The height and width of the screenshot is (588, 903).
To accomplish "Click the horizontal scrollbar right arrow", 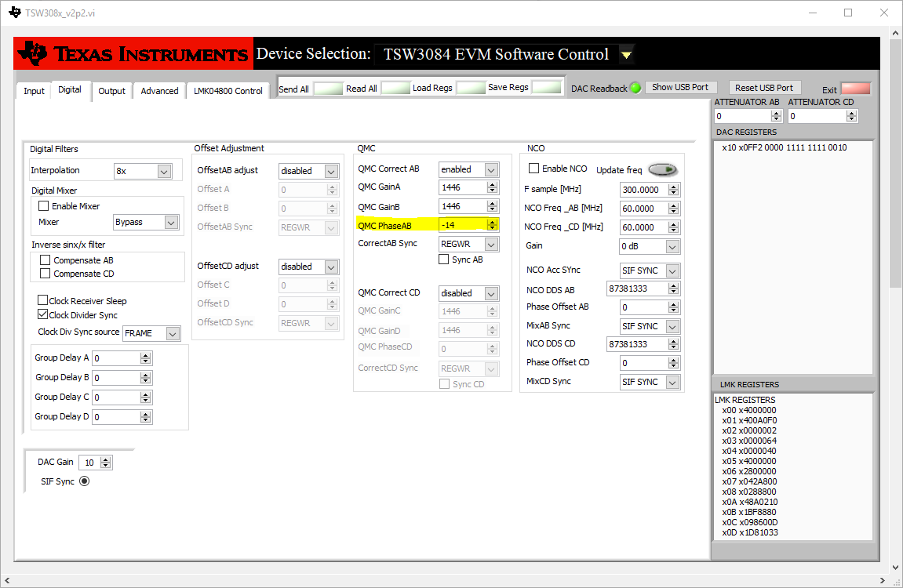I will point(883,580).
